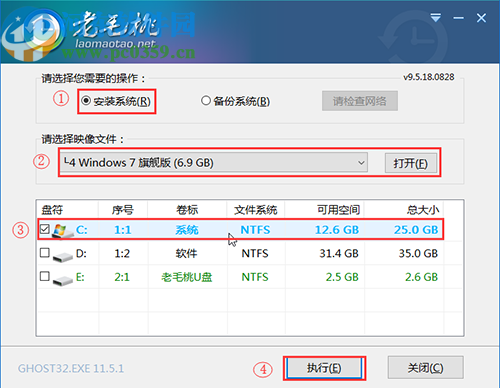500x388 pixels.
Task: Click the NTFS cell in the D: row
Action: click(255, 253)
